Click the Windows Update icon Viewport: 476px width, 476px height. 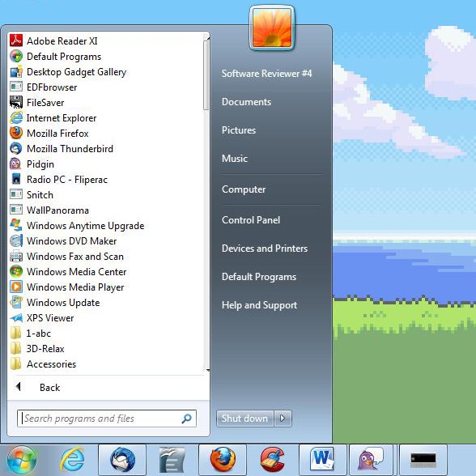click(x=16, y=303)
